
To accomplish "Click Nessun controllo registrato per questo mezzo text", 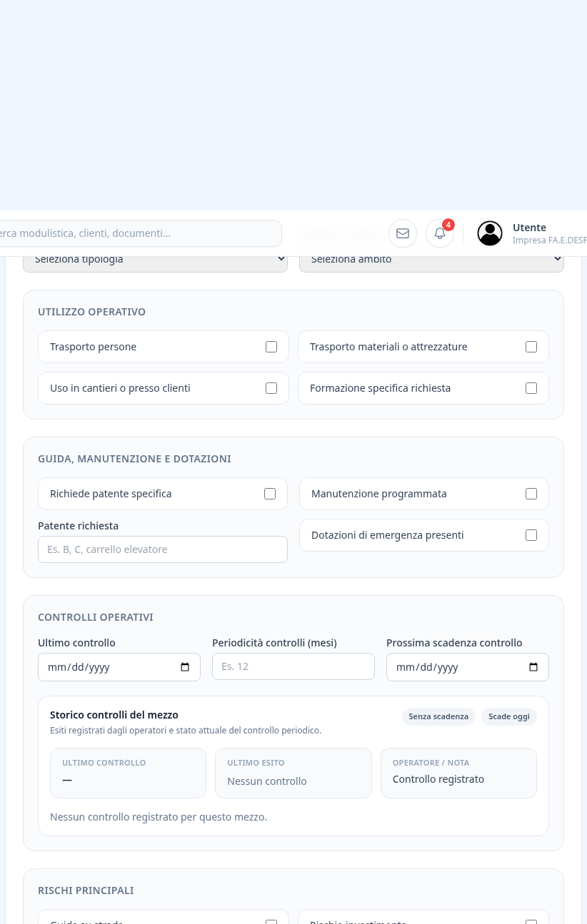I will [159, 817].
